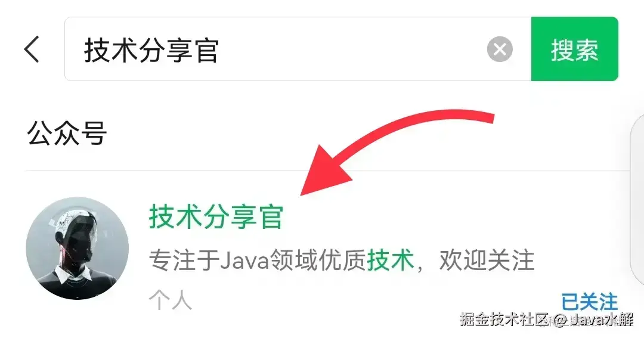This screenshot has width=644, height=338.
Task: Select the 专注于Java领域 description line
Action: pyautogui.click(x=341, y=261)
